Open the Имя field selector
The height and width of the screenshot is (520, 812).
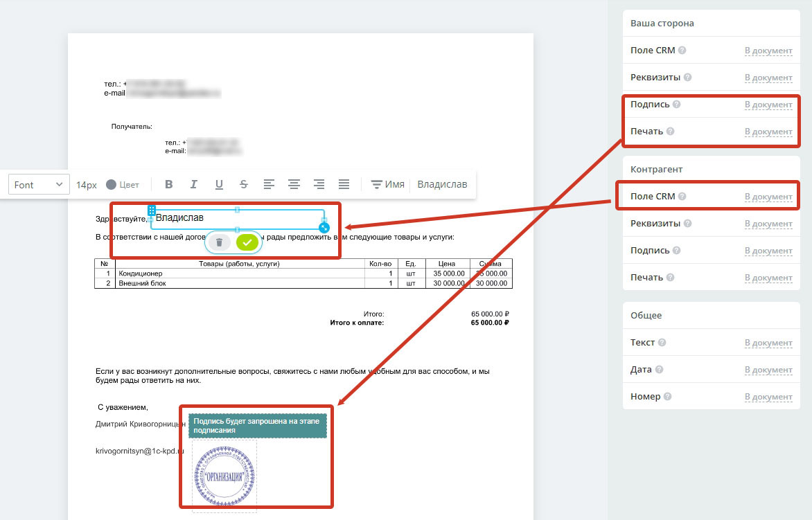(387, 185)
